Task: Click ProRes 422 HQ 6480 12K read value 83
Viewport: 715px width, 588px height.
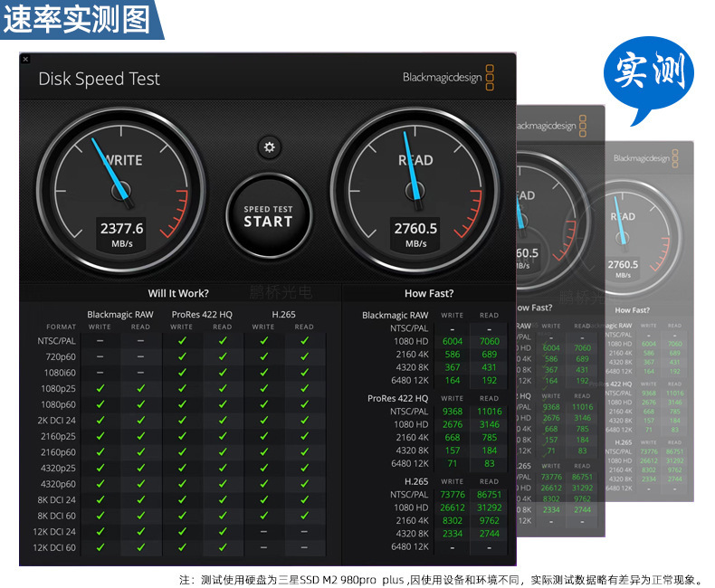Action: point(490,463)
